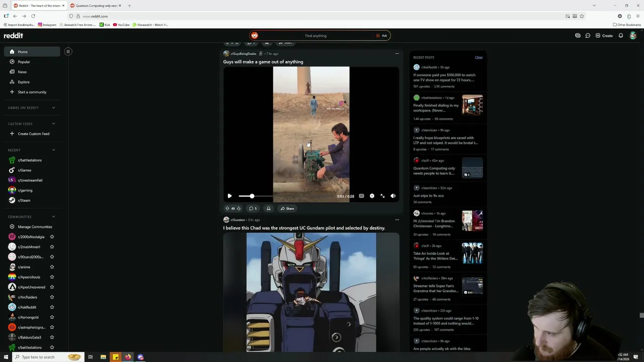This screenshot has width=644, height=362.
Task: Open the Quantum Computing recent post
Action: coord(434,171)
